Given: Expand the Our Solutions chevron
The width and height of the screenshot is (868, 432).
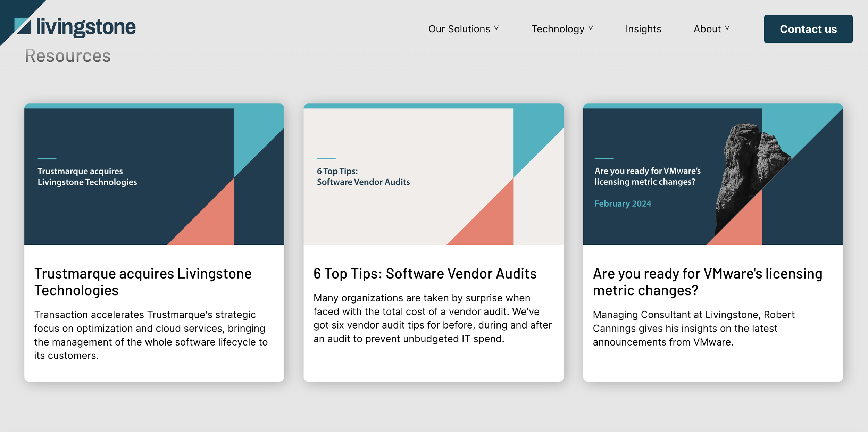Looking at the screenshot, I should point(496,28).
